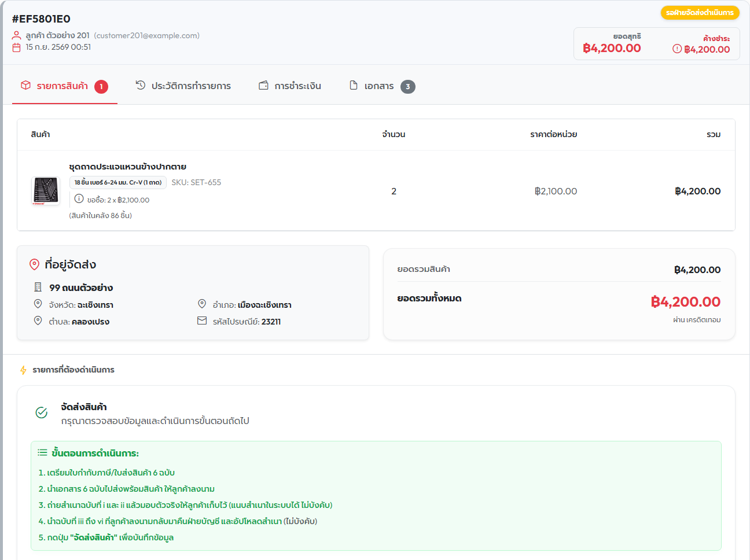The height and width of the screenshot is (560, 750).
Task: Click the location icon beside จังหวัด
Action: click(38, 304)
